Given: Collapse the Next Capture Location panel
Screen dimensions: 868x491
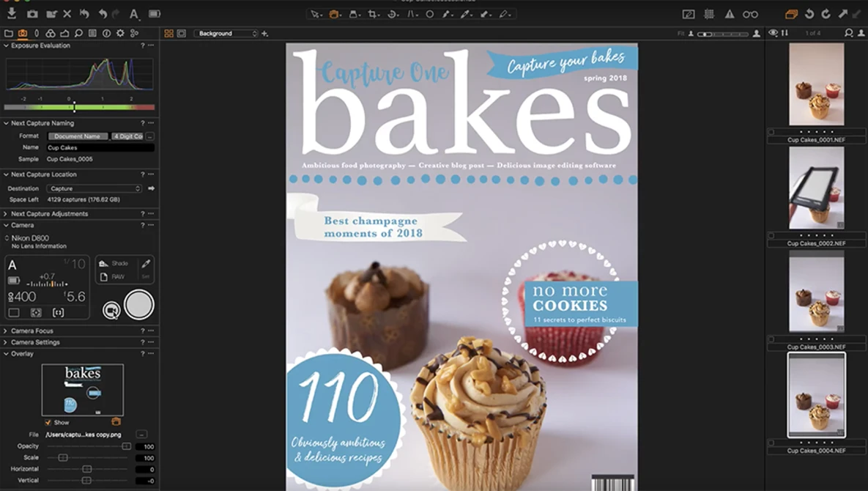Looking at the screenshot, I should click(6, 174).
